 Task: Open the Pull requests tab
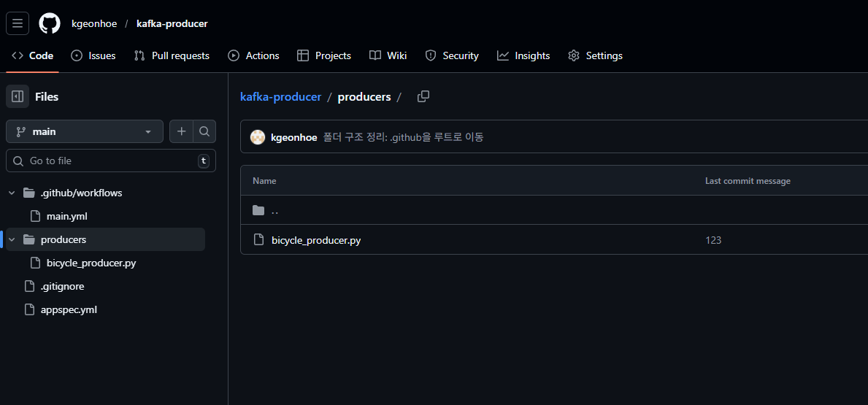[x=172, y=55]
